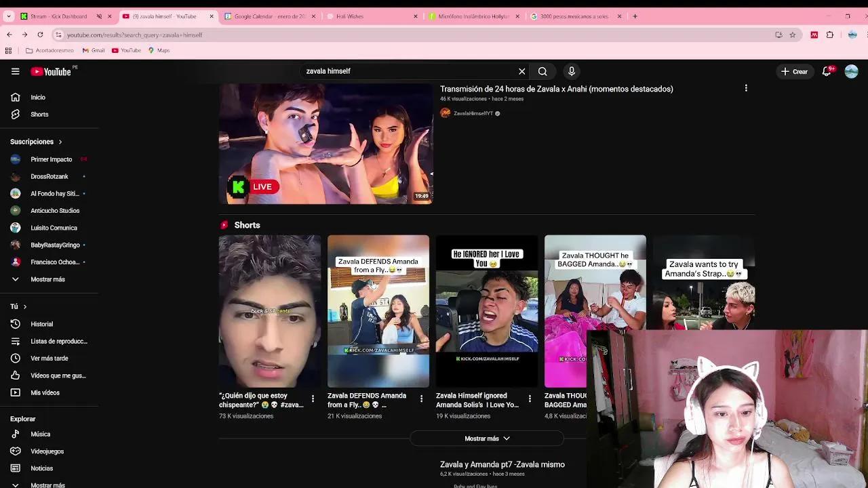Screen dimensions: 868x488
Task: Open Zavala y Amanda pt7 video title
Action: [x=502, y=464]
